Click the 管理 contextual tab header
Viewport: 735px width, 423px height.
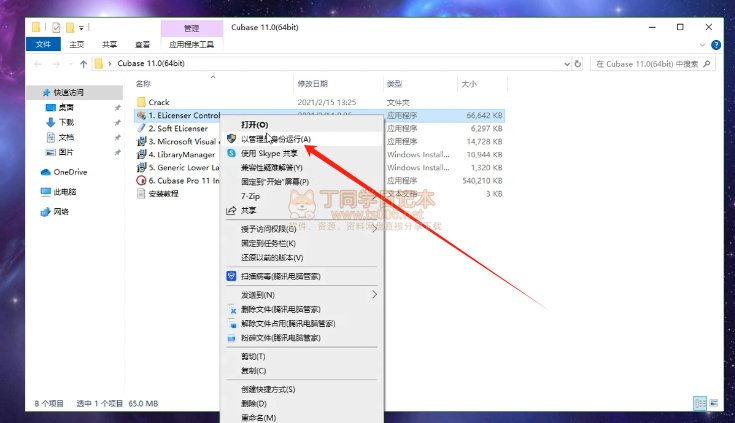[191, 28]
